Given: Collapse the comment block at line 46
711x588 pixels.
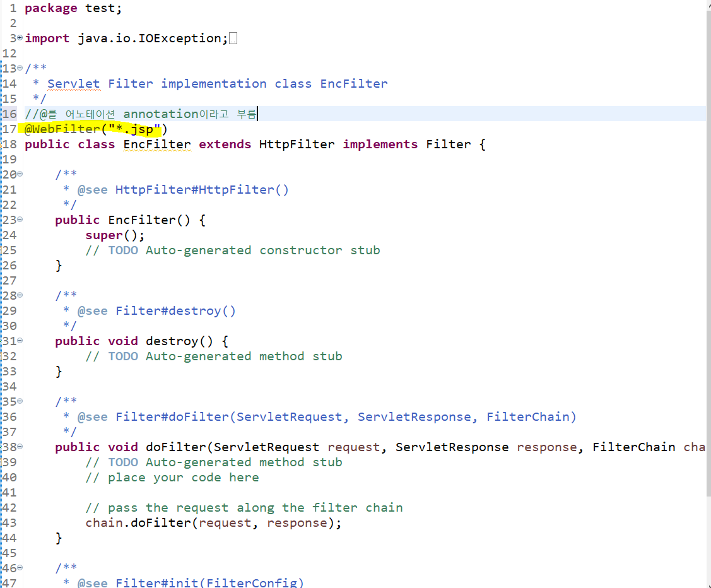Looking at the screenshot, I should (20, 568).
